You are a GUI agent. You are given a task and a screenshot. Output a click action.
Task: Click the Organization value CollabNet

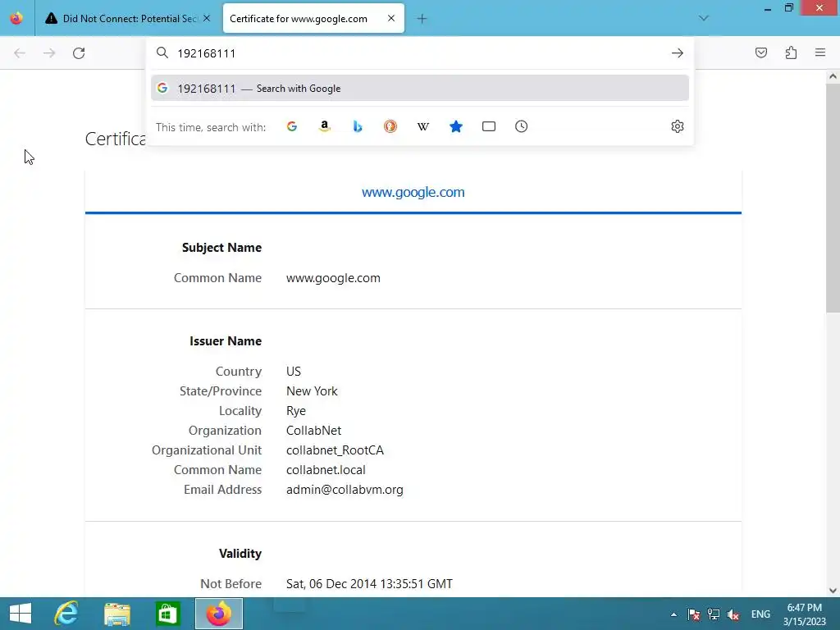click(313, 431)
